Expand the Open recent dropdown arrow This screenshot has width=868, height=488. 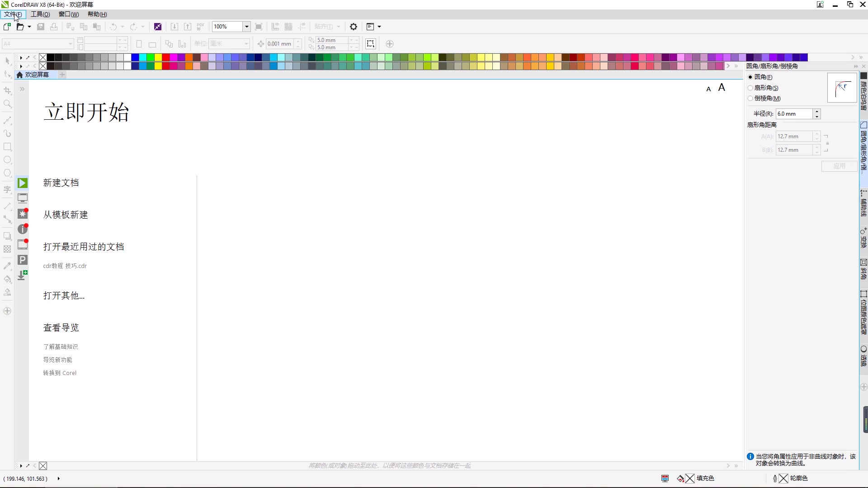click(x=29, y=27)
